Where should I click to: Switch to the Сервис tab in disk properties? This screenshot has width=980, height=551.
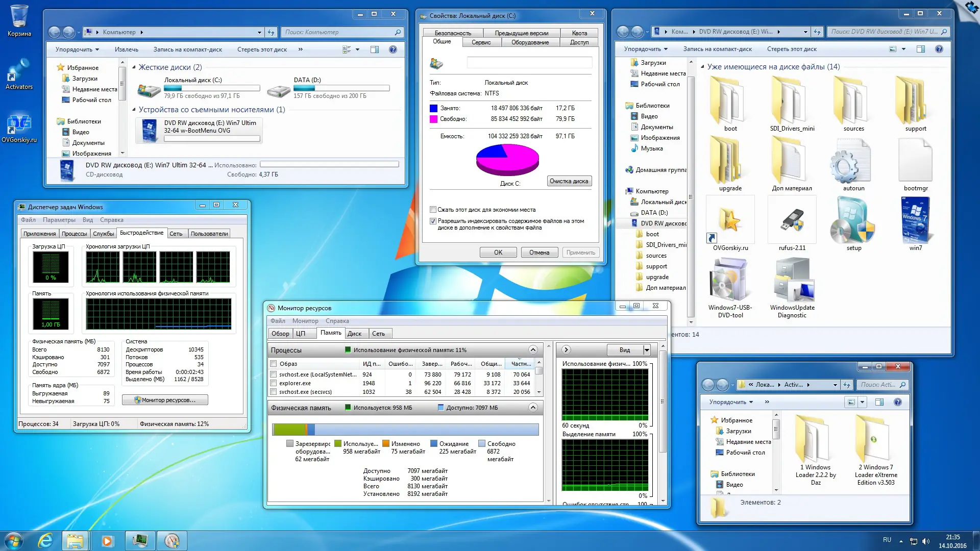[x=481, y=42]
